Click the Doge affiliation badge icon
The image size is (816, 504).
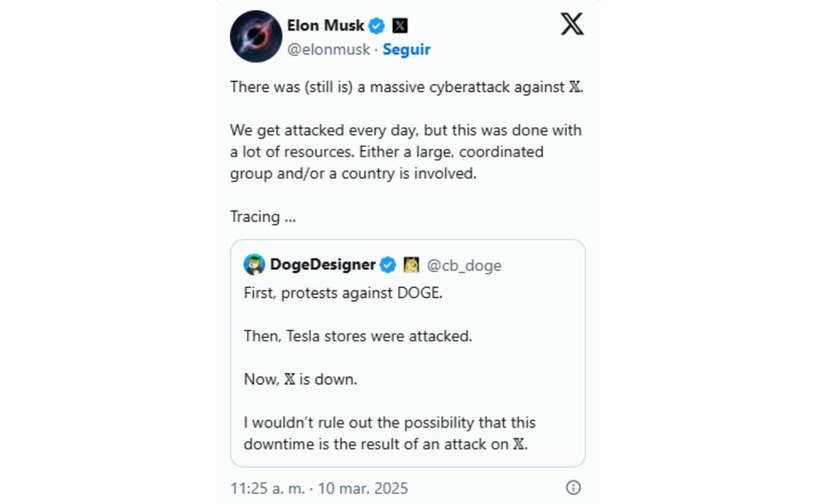tap(411, 264)
